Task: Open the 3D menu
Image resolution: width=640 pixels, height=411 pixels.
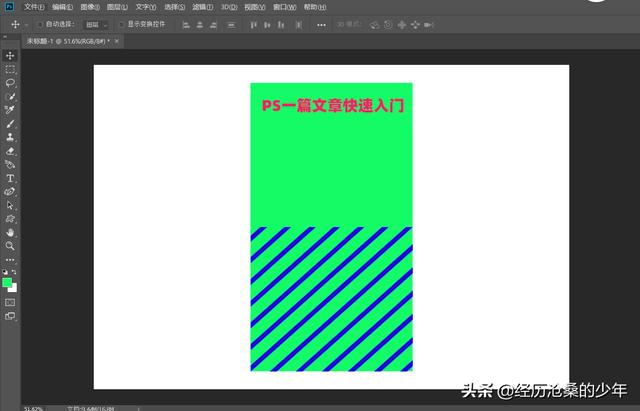Action: pyautogui.click(x=229, y=7)
